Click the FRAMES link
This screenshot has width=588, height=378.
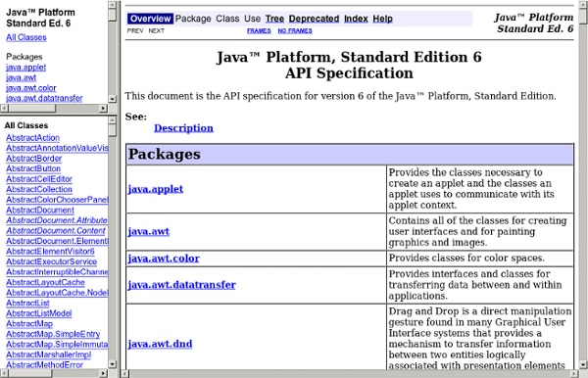[259, 30]
